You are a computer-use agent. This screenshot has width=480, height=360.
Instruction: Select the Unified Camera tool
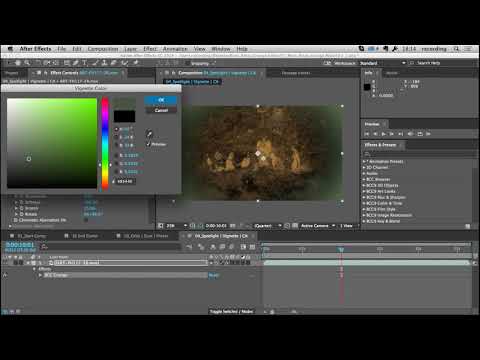point(47,63)
